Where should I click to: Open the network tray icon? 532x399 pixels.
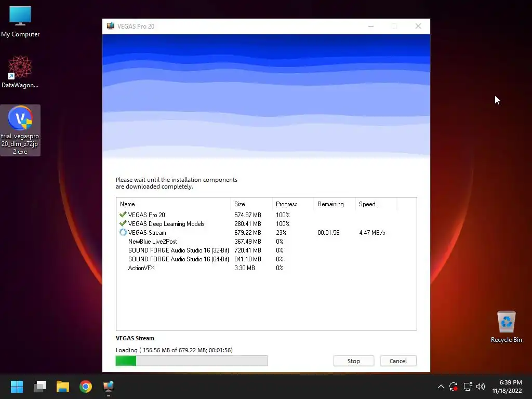pyautogui.click(x=468, y=387)
